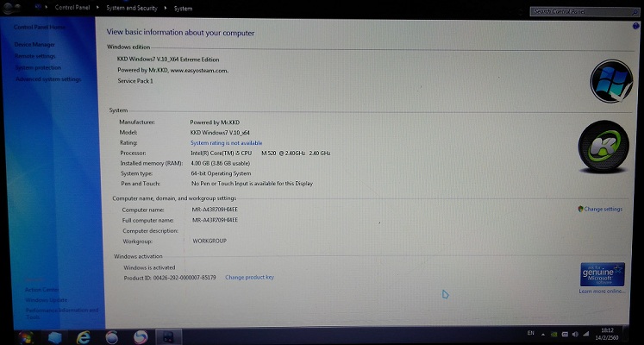The image size is (644, 345).
Task: Open the network signal tray icon
Action: tap(586, 334)
